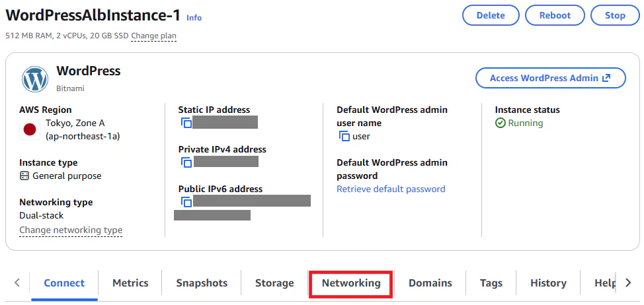Image resolution: width=644 pixels, height=305 pixels.
Task: Switch to the Connect tab
Action: coord(64,283)
